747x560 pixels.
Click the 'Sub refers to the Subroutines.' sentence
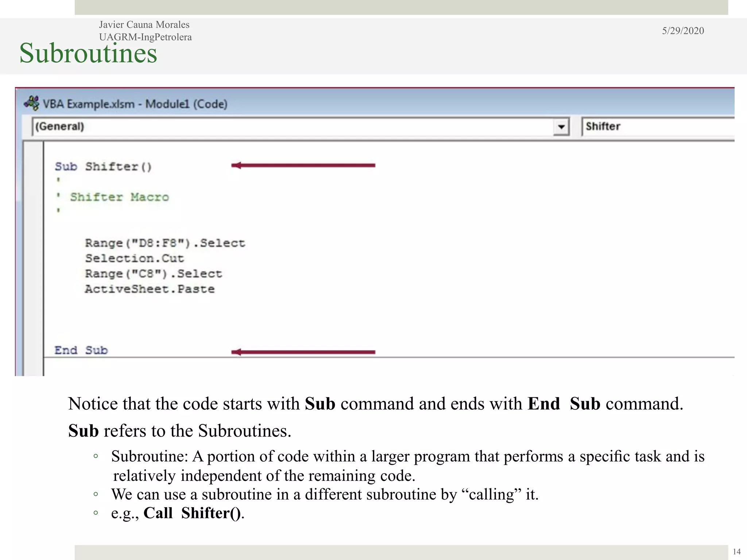pos(180,431)
